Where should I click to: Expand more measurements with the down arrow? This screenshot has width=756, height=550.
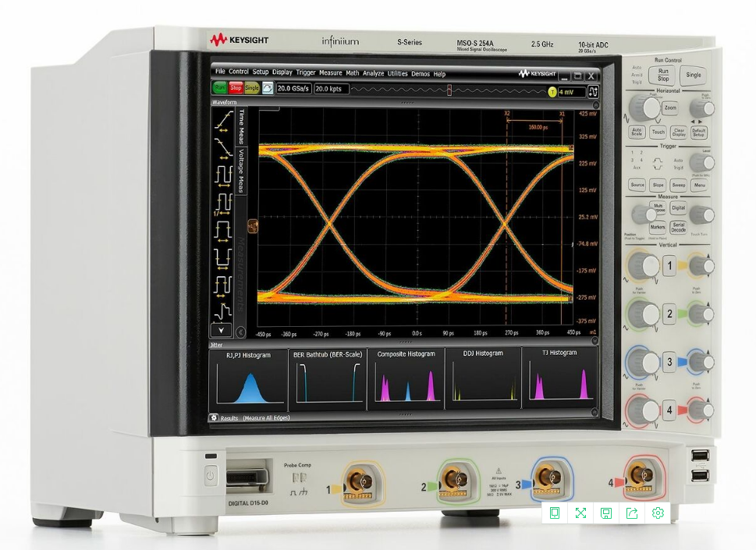click(222, 331)
